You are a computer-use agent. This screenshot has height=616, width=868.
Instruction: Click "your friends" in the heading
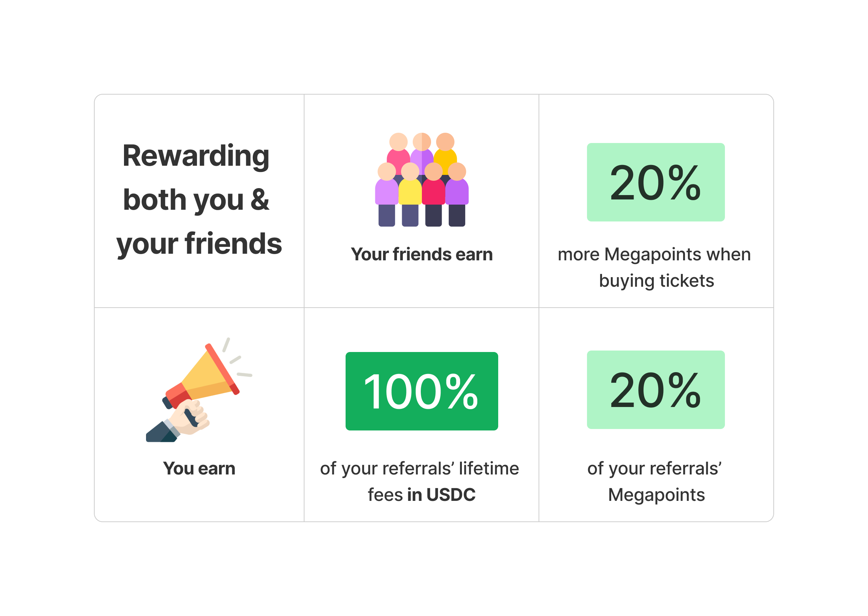point(199,243)
